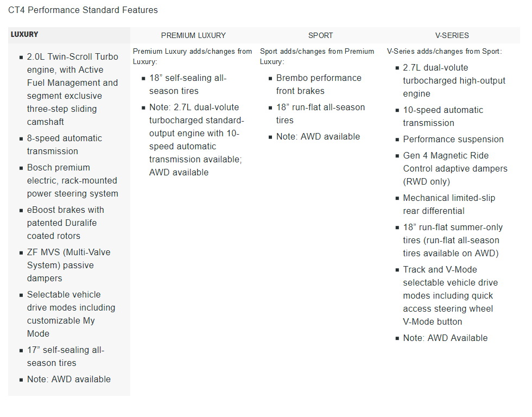Click the Track and V-Mode drive modes item
Screen dimensions: 532x417
[x=450, y=295]
